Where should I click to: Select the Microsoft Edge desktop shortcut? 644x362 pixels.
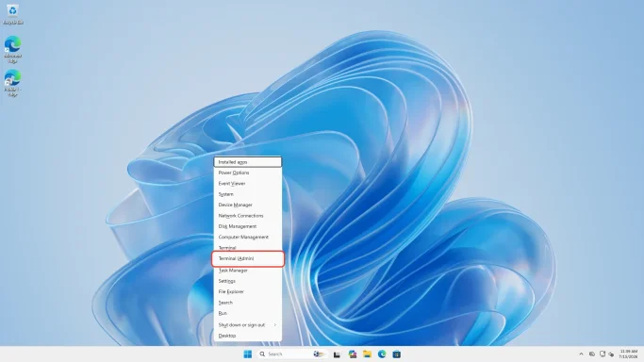click(x=13, y=49)
